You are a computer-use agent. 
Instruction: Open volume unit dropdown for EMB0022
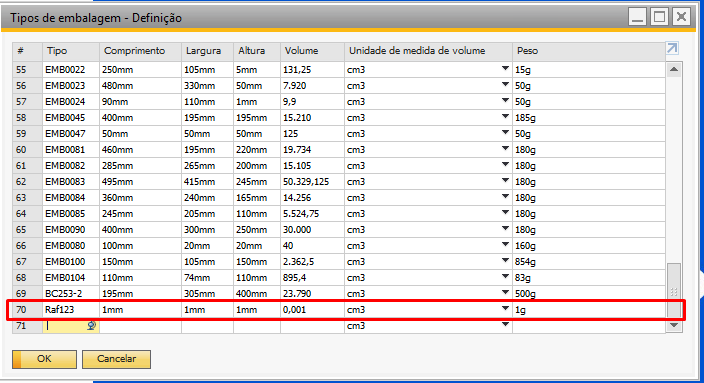505,69
